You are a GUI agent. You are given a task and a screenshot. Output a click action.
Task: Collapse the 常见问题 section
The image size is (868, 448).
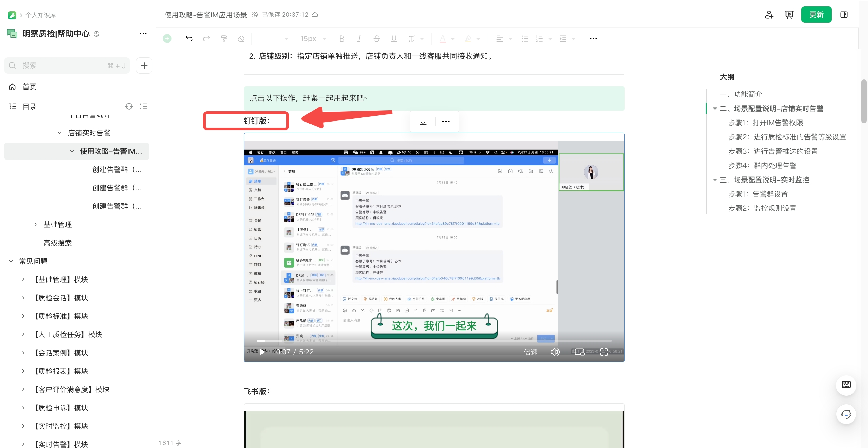click(11, 261)
